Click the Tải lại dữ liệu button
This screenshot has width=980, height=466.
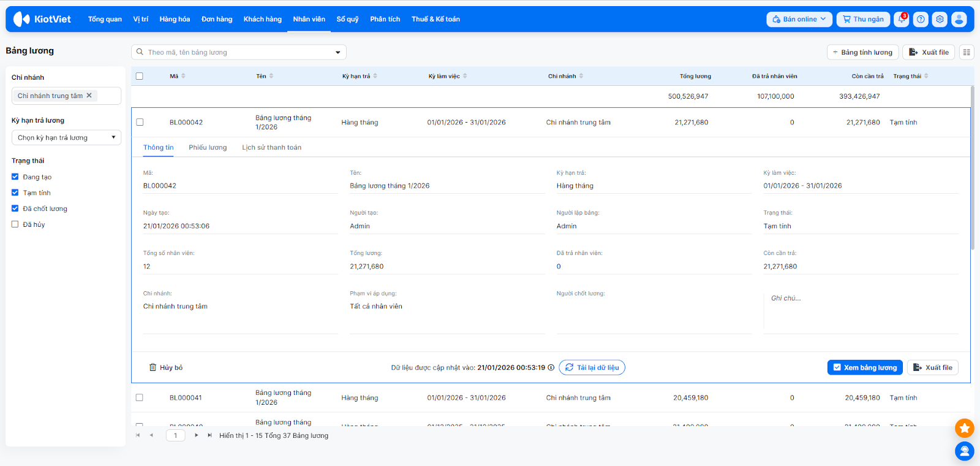click(592, 367)
